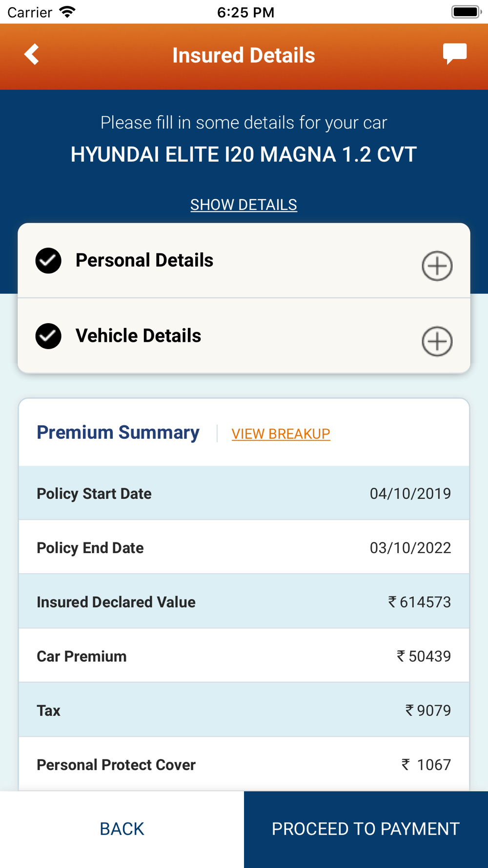Image resolution: width=488 pixels, height=868 pixels.
Task: Open the VIEW BREAKUP link
Action: coord(281,434)
